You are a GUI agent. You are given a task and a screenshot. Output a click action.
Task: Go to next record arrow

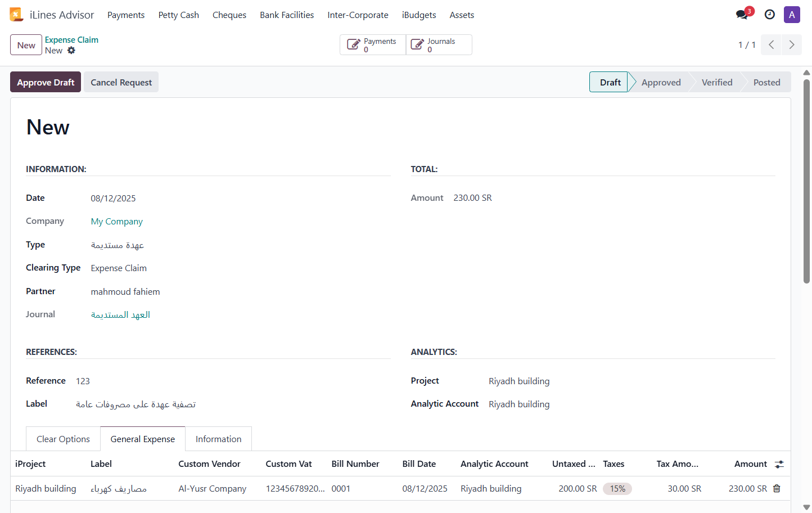792,44
